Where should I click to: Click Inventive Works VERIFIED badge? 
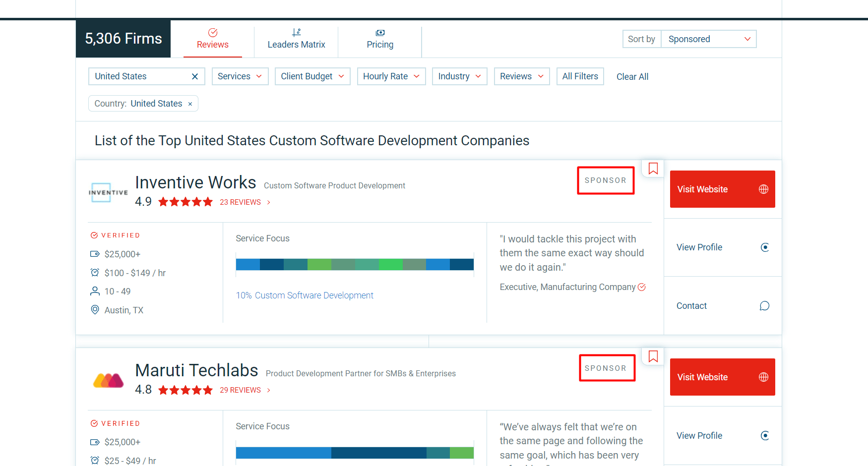116,235
